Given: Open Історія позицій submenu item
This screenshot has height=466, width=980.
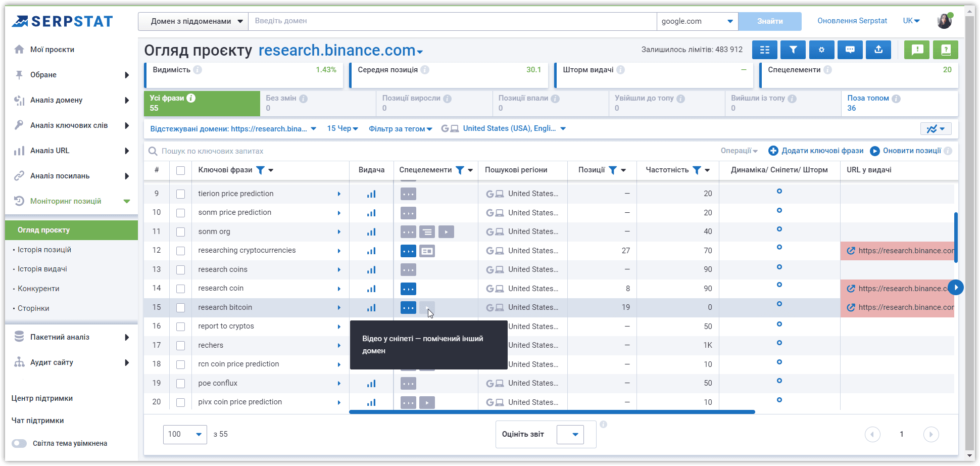Looking at the screenshot, I should click(x=44, y=250).
